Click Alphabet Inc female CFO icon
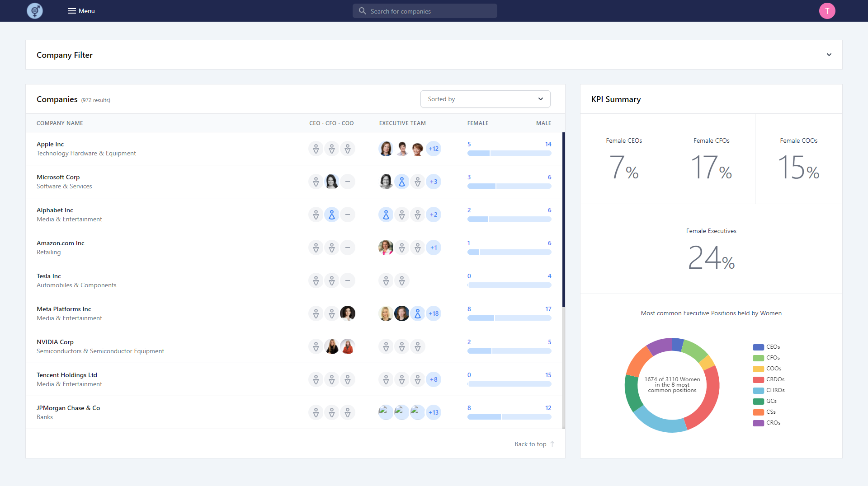868x486 pixels. click(332, 215)
